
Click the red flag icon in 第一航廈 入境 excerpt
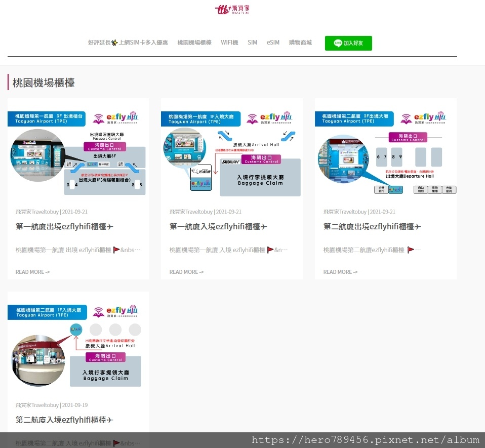point(270,250)
